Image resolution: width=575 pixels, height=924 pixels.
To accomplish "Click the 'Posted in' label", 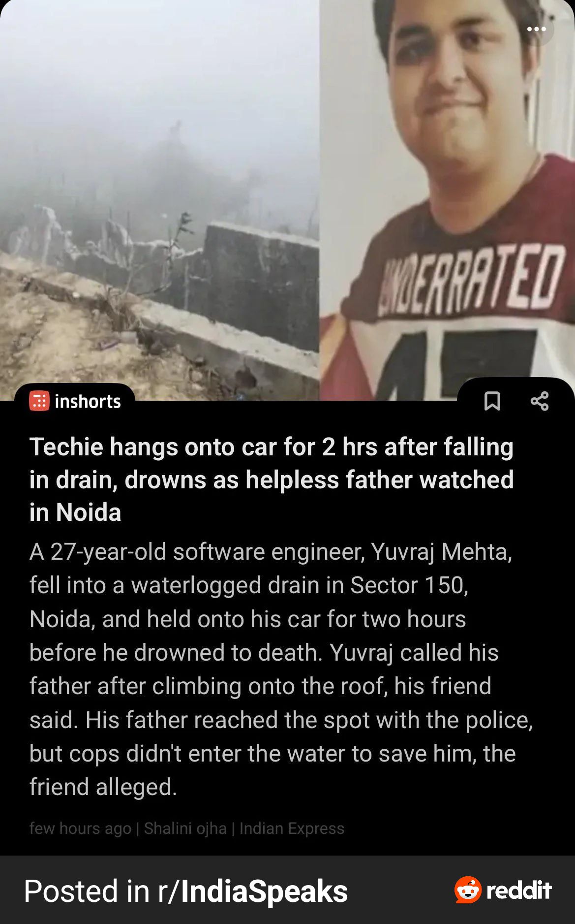I will (87, 891).
